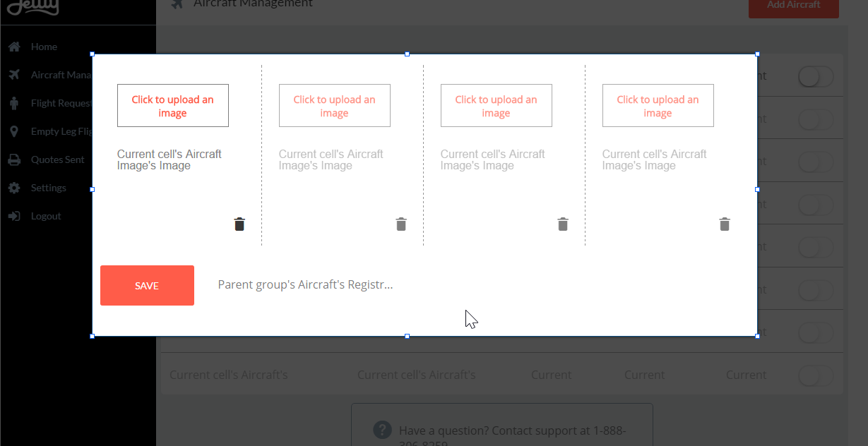Click the trash icon in first image cell
868x446 pixels.
[239, 224]
